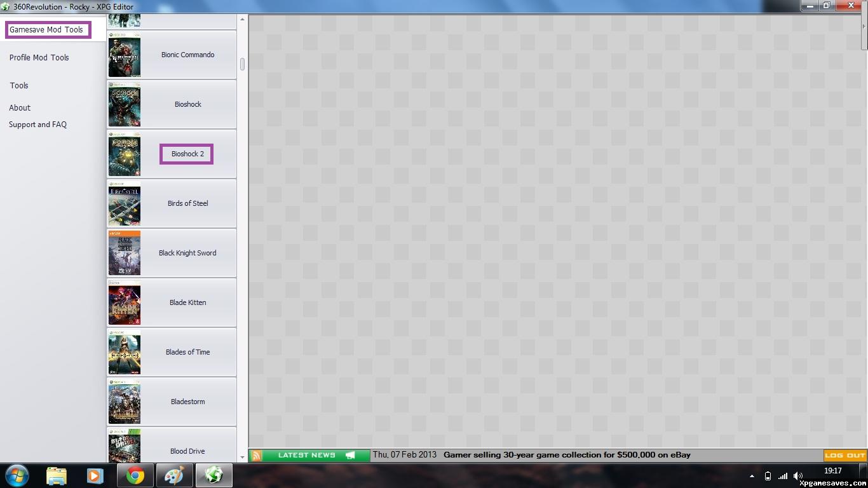Select Gamesave Mod Tools menu
Screen dimensions: 868x488
pyautogui.click(x=46, y=30)
